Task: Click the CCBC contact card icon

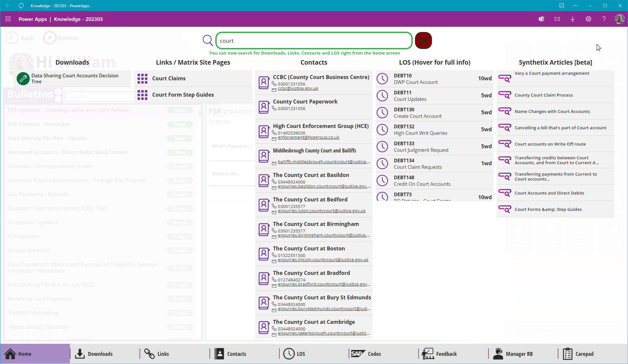Action: click(264, 82)
